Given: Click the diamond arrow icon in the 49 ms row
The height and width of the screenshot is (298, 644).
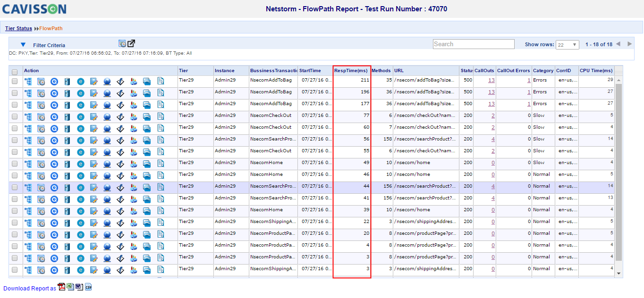Looking at the screenshot, I should click(x=120, y=164).
